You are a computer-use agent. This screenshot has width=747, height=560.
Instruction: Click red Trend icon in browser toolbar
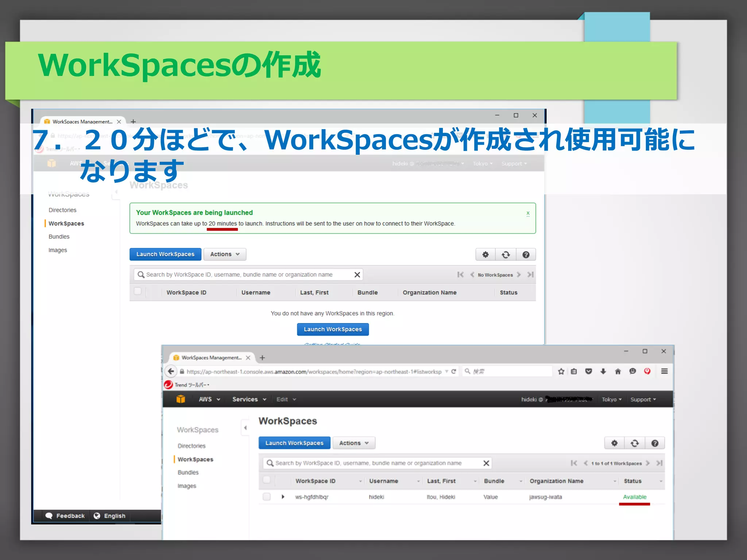pyautogui.click(x=647, y=371)
